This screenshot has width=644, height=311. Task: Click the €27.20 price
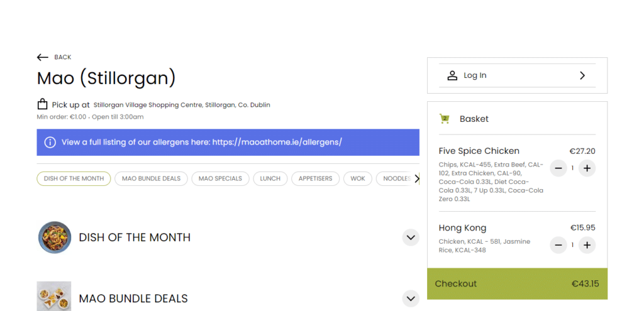(582, 151)
